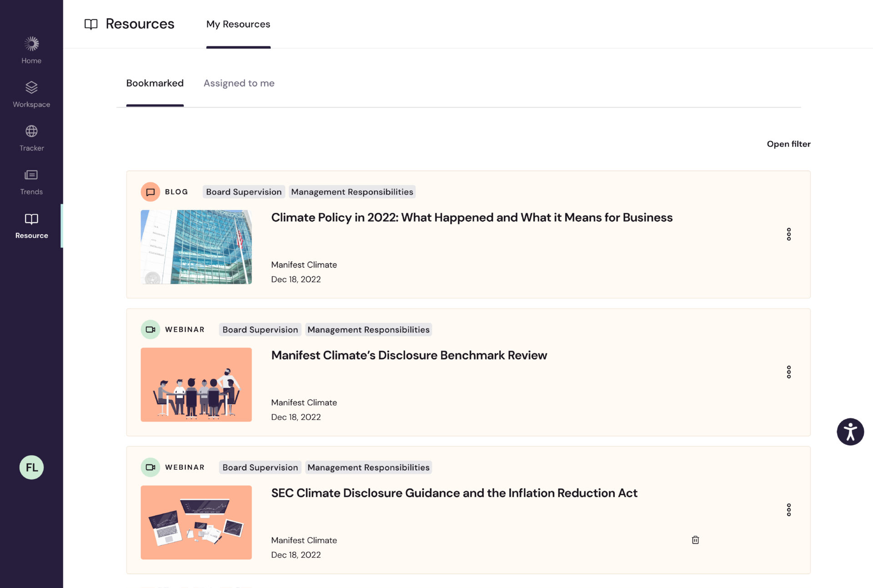Open the FL user avatar
Image resolution: width=873 pixels, height=588 pixels.
pos(31,467)
